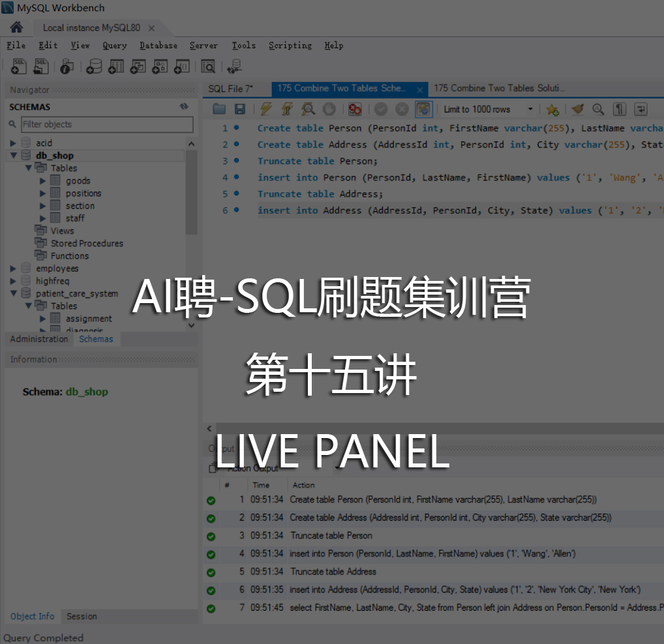664x644 pixels.
Task: Switch to the Administration panel
Action: point(39,339)
